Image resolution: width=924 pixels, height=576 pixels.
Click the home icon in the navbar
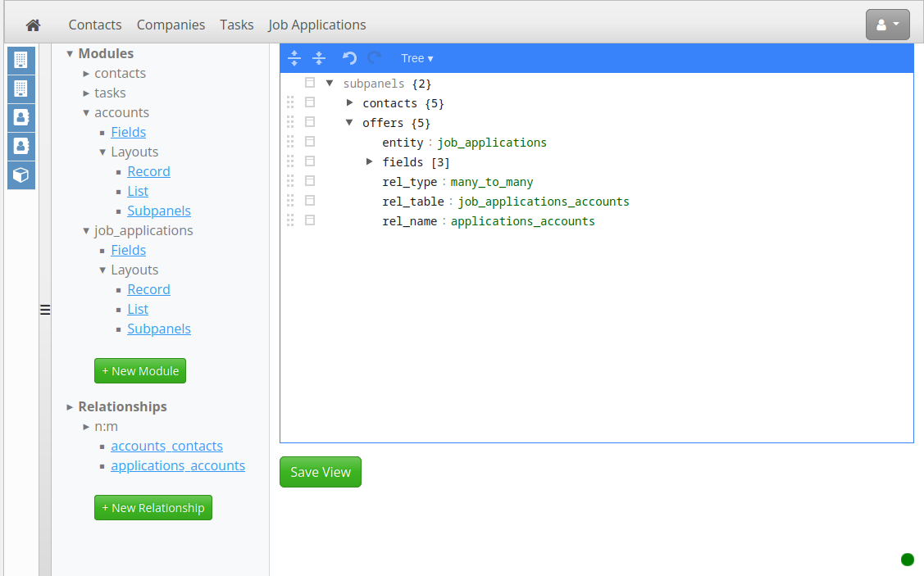(x=34, y=25)
